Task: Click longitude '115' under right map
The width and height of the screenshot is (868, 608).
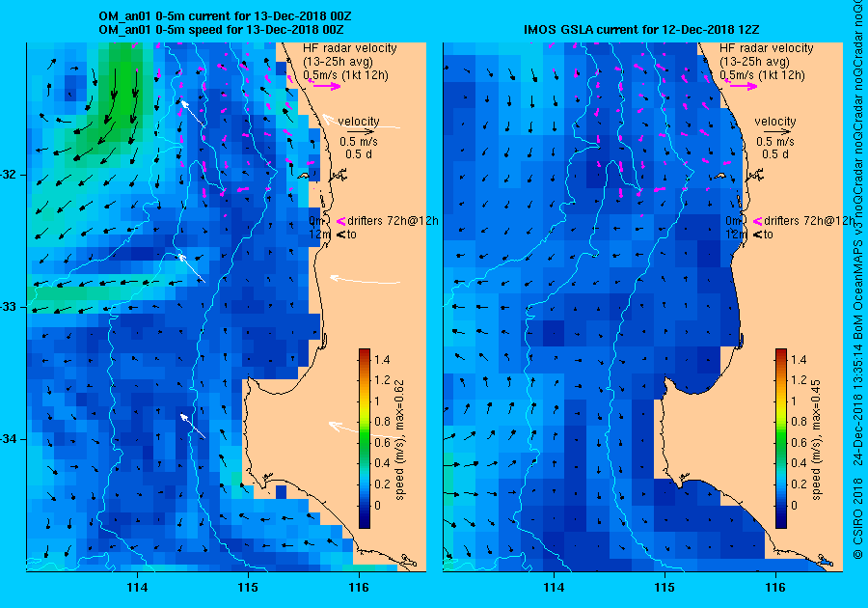Action: point(665,588)
